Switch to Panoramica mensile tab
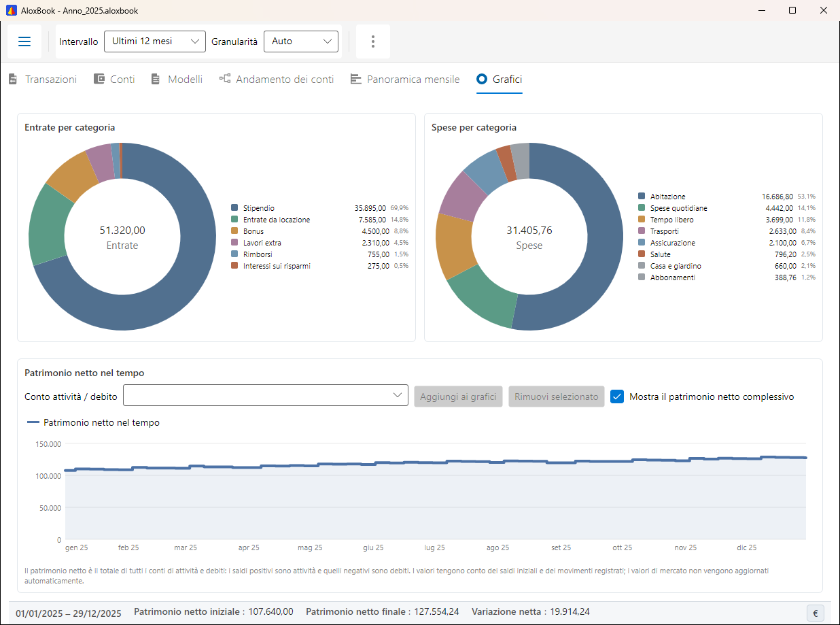This screenshot has height=625, width=840. (405, 79)
